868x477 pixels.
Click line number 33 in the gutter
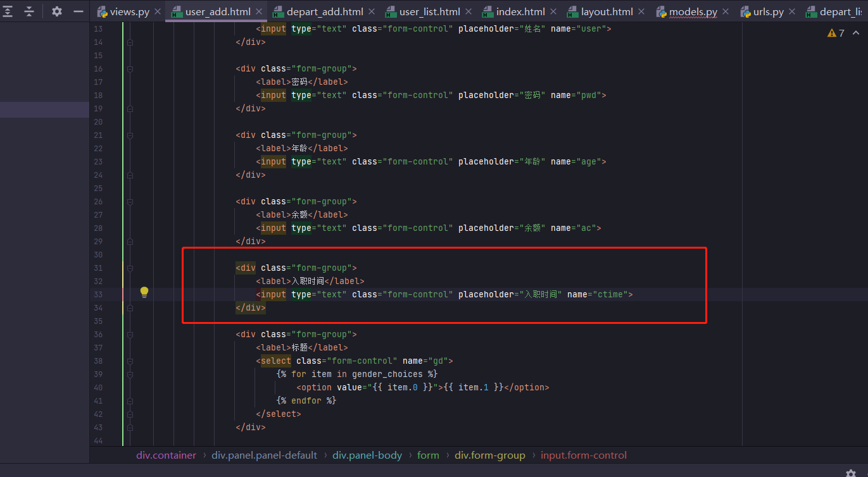point(97,294)
